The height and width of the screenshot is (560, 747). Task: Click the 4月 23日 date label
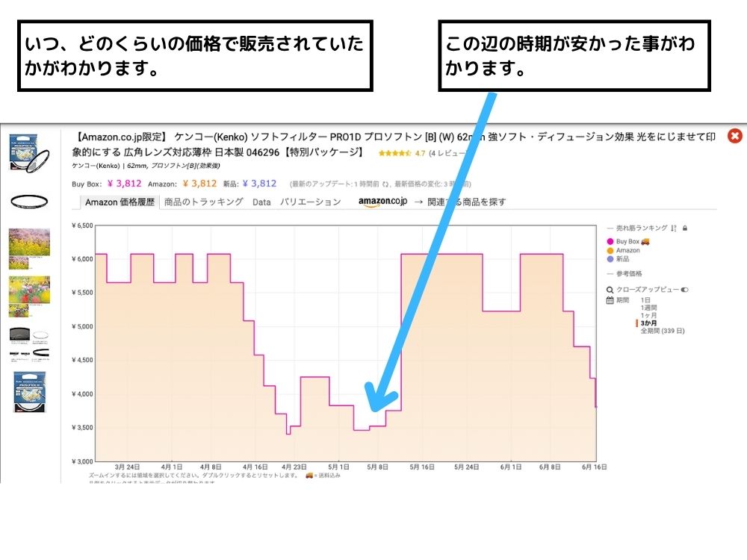click(x=294, y=467)
